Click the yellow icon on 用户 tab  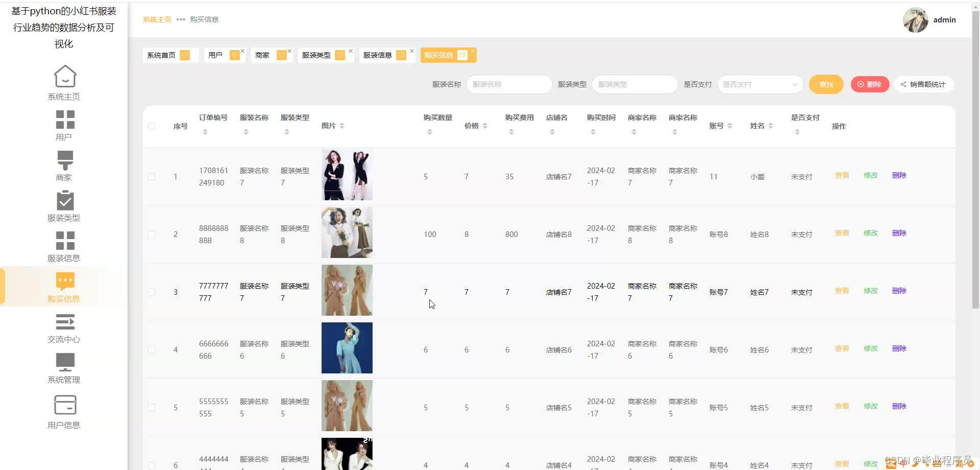(x=234, y=55)
